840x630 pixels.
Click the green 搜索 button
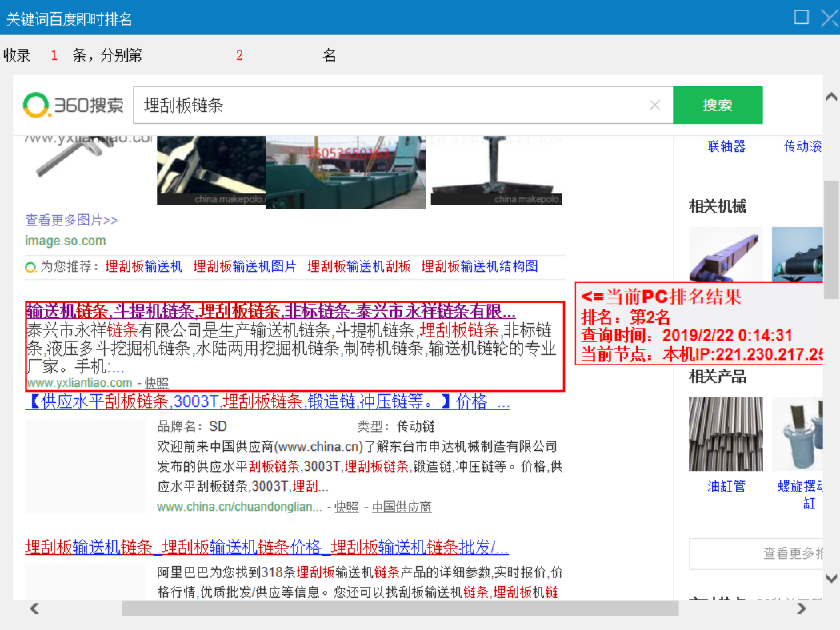point(718,105)
